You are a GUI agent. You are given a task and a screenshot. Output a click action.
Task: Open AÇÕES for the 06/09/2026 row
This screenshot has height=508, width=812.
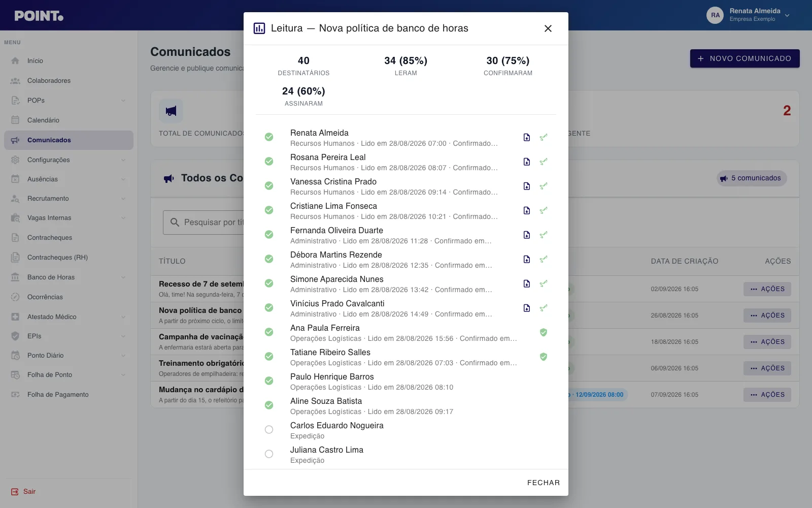pyautogui.click(x=767, y=368)
